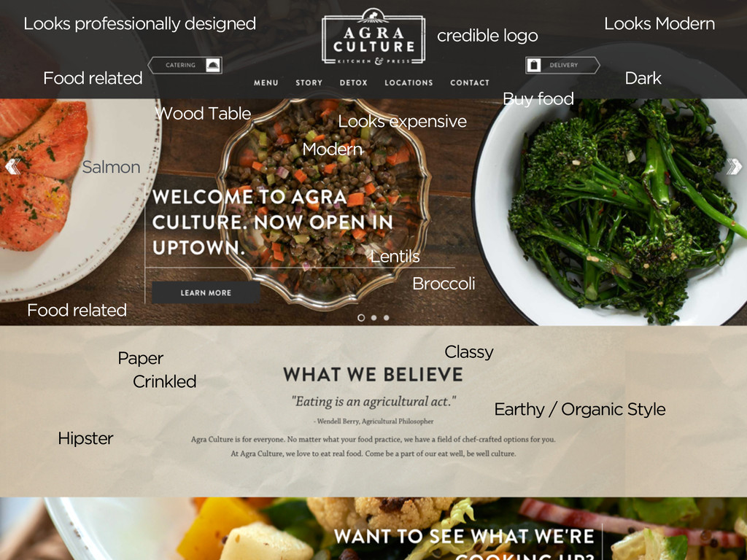
Task: Click the Agra Culture logo
Action: pos(373,36)
